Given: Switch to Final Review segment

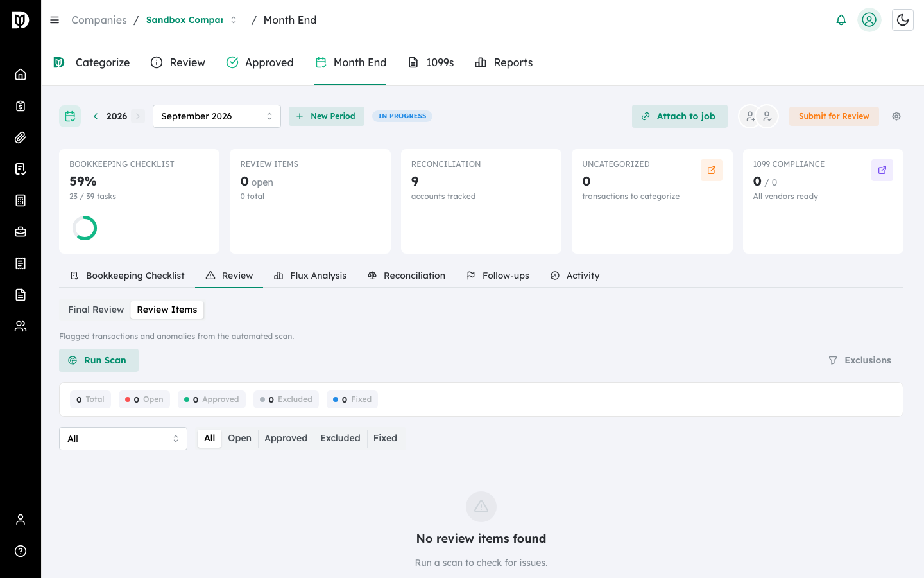Looking at the screenshot, I should coord(96,310).
